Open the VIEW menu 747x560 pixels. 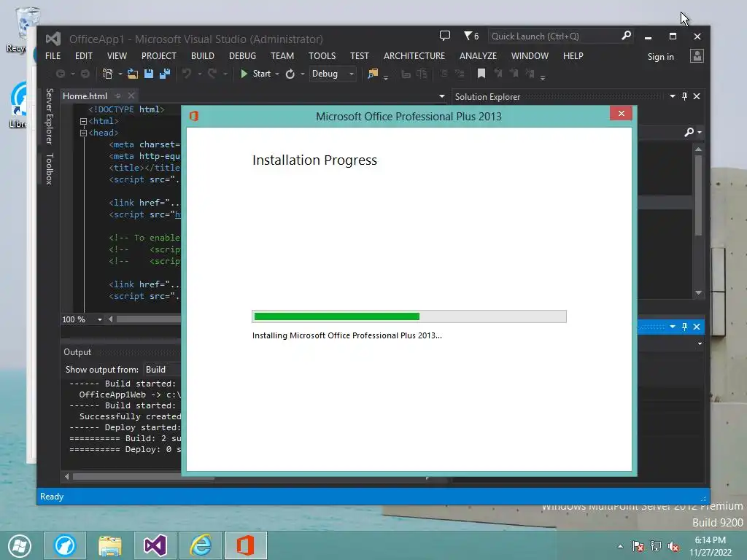click(117, 55)
